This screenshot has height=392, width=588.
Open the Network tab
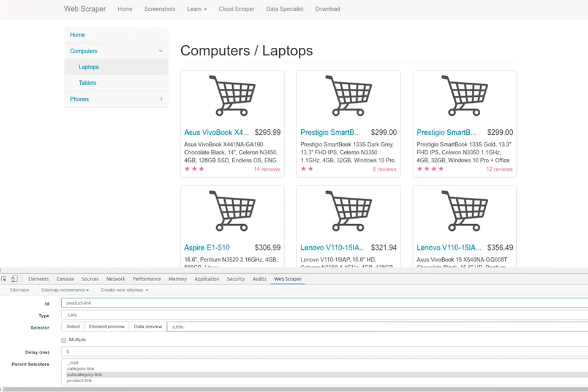click(x=116, y=279)
